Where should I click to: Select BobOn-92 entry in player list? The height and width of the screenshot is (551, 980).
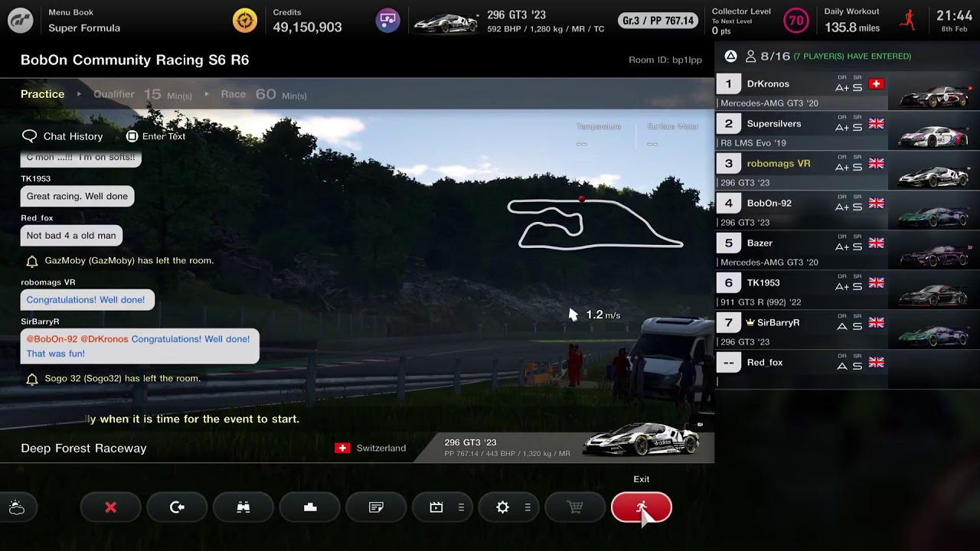[x=848, y=210]
